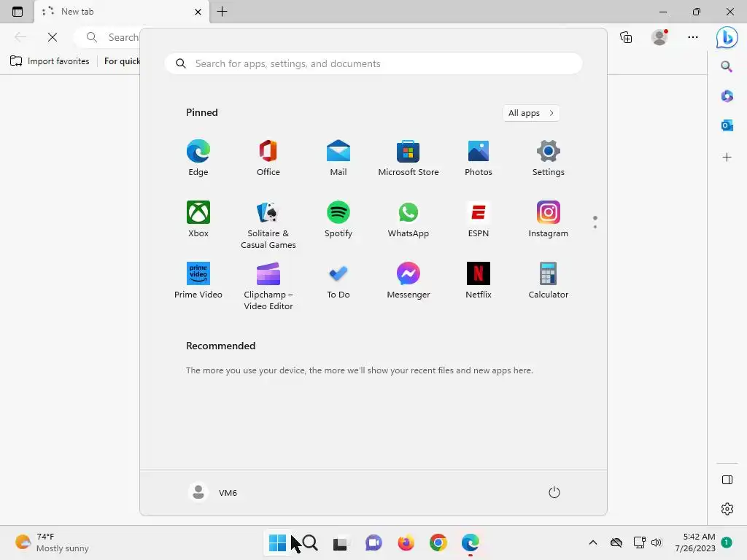Switch to Edge on the taskbar
The height and width of the screenshot is (560, 747).
click(x=471, y=542)
